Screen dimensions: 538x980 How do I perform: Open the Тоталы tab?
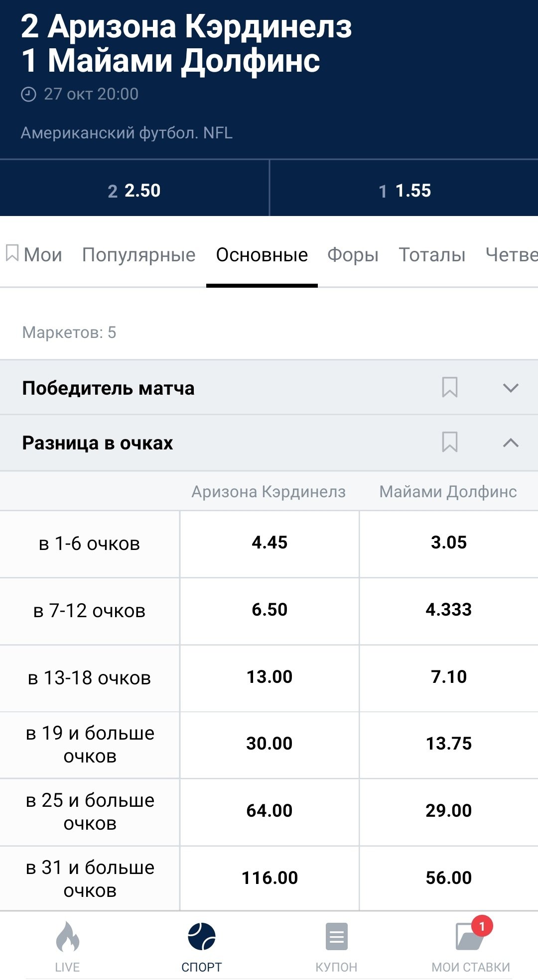(x=432, y=255)
